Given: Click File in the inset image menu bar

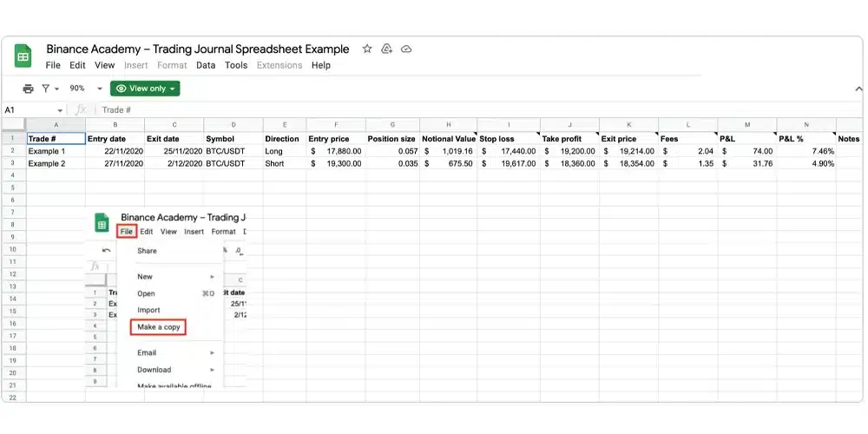Looking at the screenshot, I should pyautogui.click(x=126, y=232).
